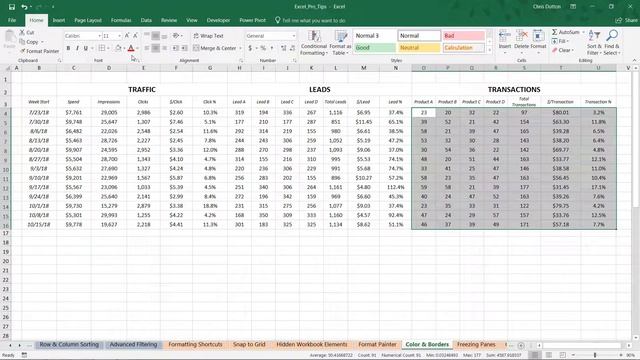Switch to Page Layout view in status bar
Screen dimensions: 640x360
point(549,355)
